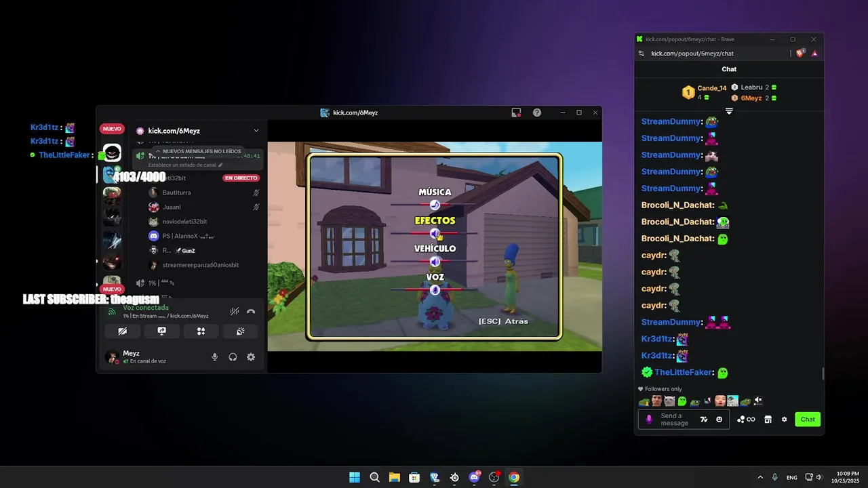The height and width of the screenshot is (488, 868).
Task: Click the top NUEVO badge in server list
Action: click(x=112, y=129)
